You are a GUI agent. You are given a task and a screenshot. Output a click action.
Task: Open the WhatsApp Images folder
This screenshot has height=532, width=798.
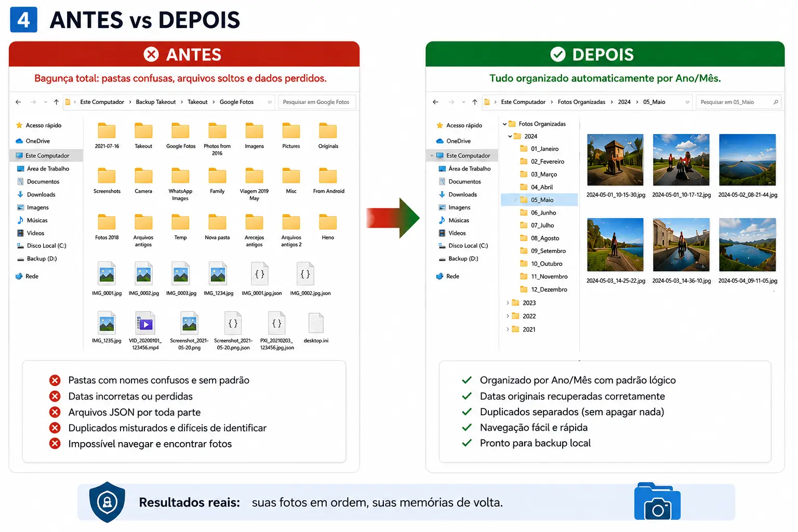pos(180,184)
